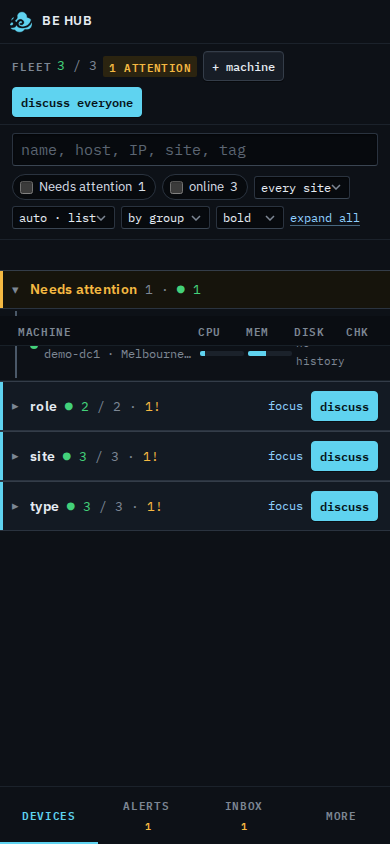The height and width of the screenshot is (844, 390).
Task: Click 'focus' link in the type row
Action: point(285,506)
